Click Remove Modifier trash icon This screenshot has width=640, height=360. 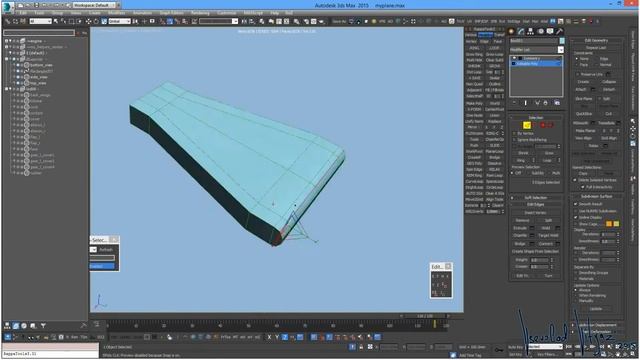545,103
